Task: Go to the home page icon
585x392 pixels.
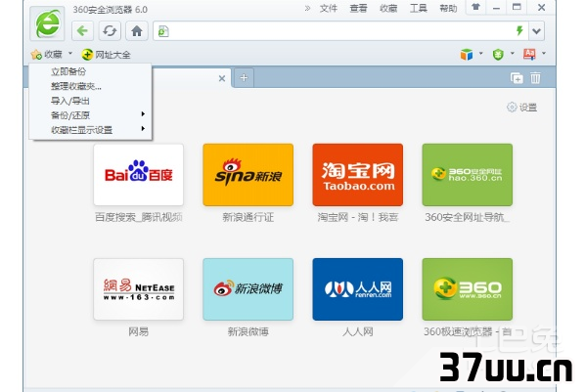Action: tap(137, 31)
